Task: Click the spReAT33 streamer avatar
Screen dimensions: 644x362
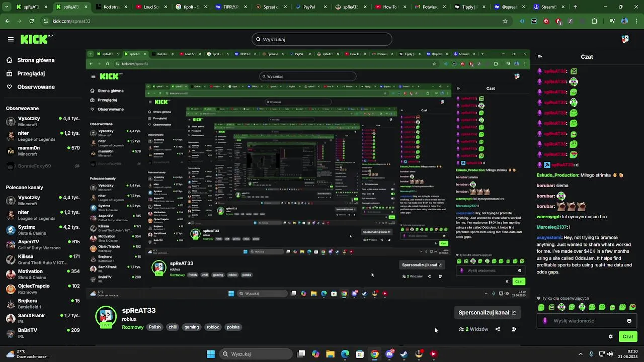Action: click(x=106, y=317)
